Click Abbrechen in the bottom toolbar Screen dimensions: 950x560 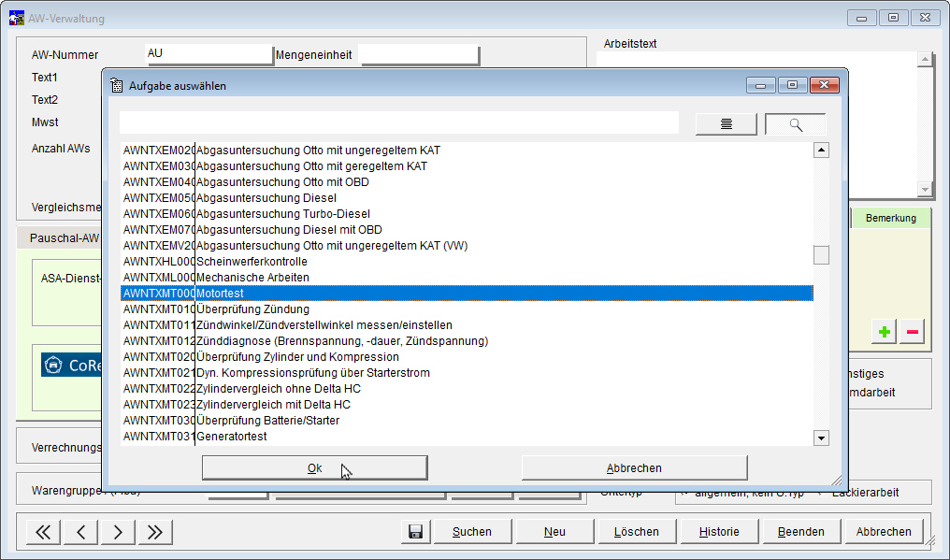pos(884,532)
